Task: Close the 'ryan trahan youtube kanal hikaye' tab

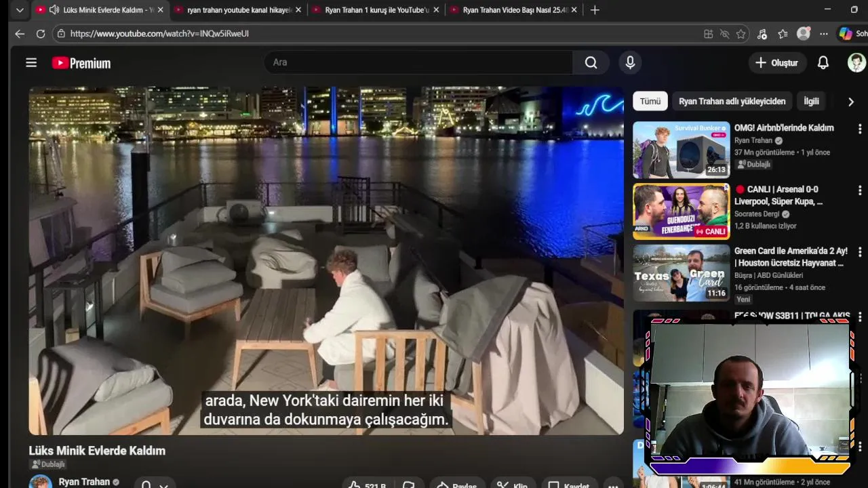Action: coord(298,10)
